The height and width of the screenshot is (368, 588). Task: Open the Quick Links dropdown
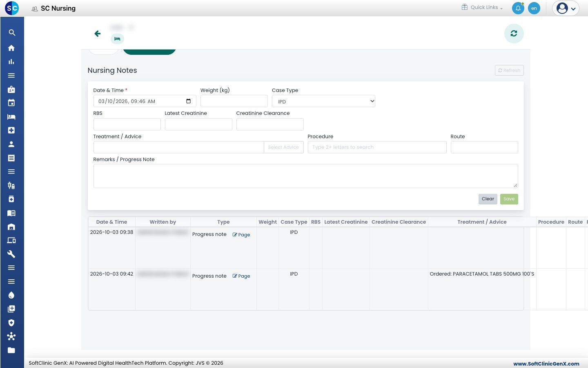pos(482,7)
